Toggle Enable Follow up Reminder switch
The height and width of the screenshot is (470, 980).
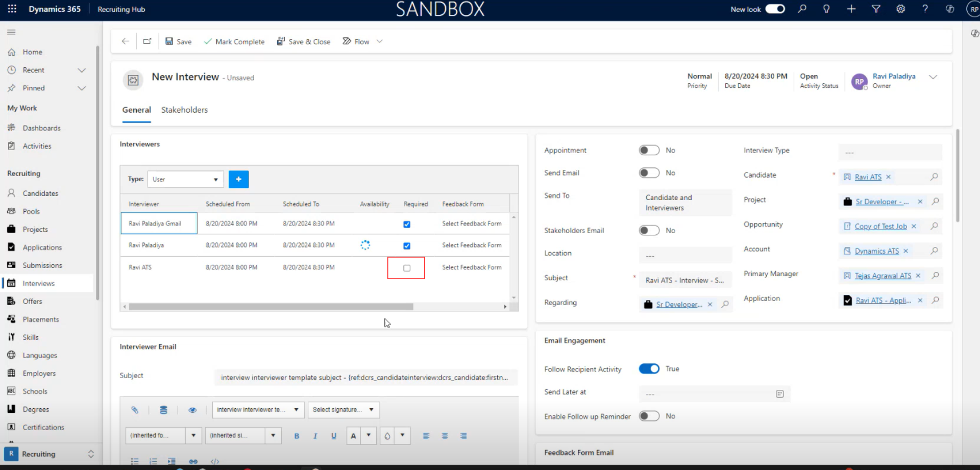tap(649, 416)
